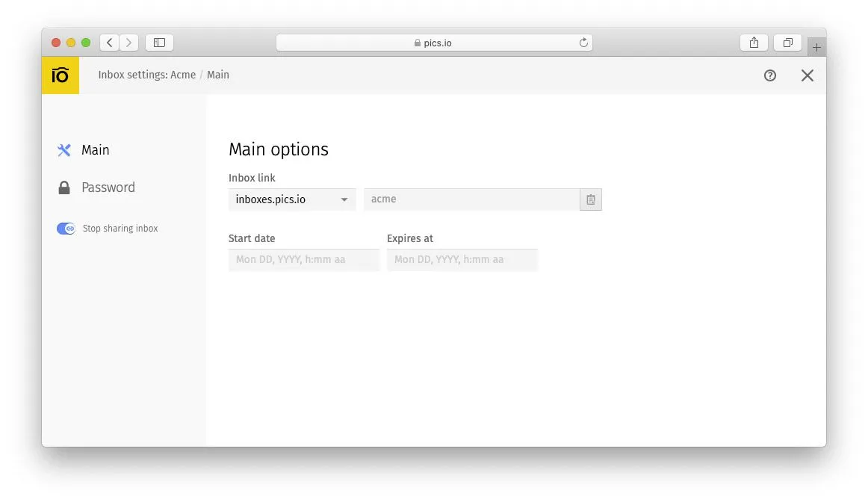Click the Expires at field
Screen dimensions: 868x502
tap(462, 259)
